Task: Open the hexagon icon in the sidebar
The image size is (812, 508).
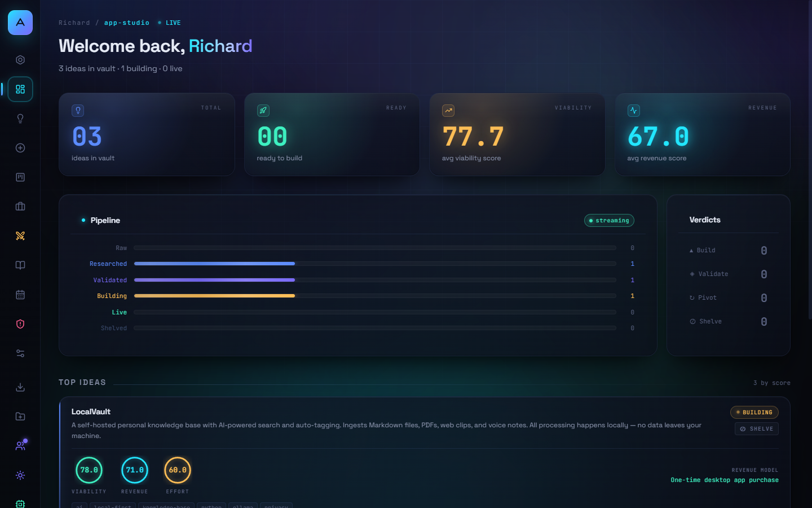Action: tap(20, 60)
